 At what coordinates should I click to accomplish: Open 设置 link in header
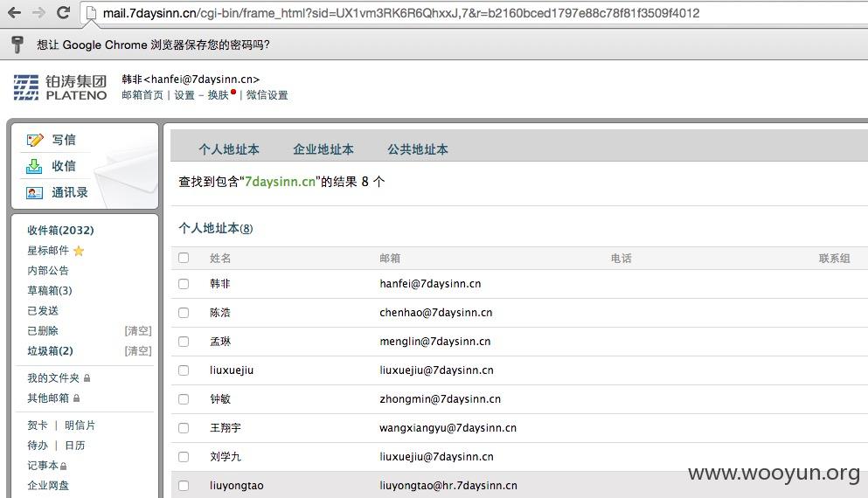184,95
